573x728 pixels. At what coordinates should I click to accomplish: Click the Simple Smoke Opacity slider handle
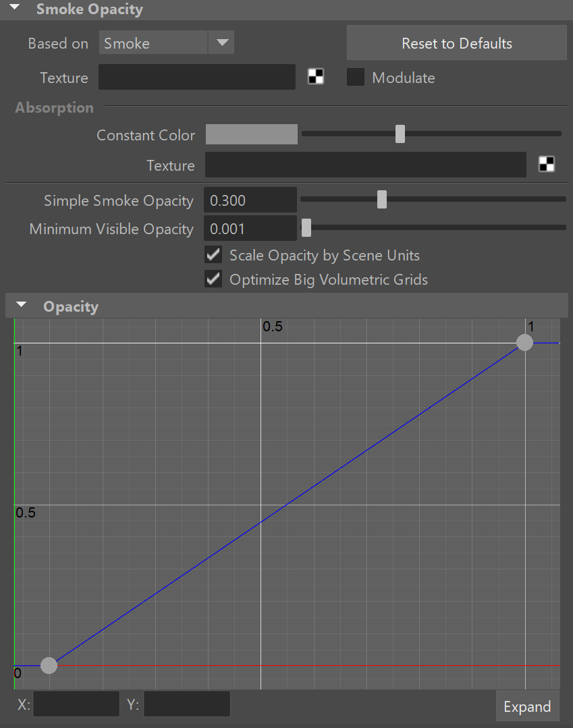[x=382, y=200]
